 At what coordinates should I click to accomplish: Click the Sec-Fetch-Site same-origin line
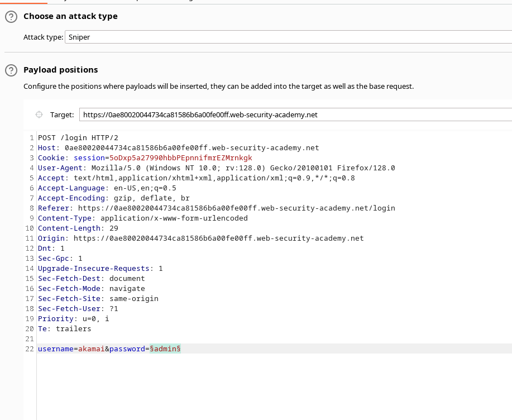point(98,299)
